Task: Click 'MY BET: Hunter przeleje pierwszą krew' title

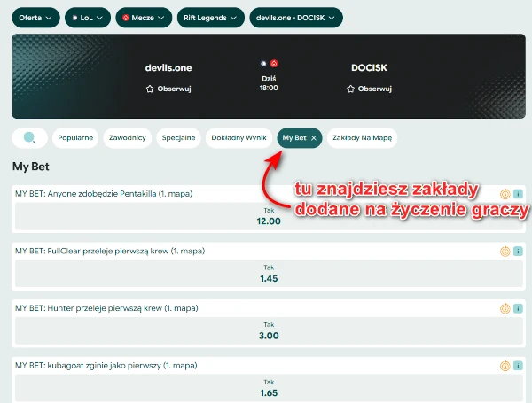Action: point(106,308)
